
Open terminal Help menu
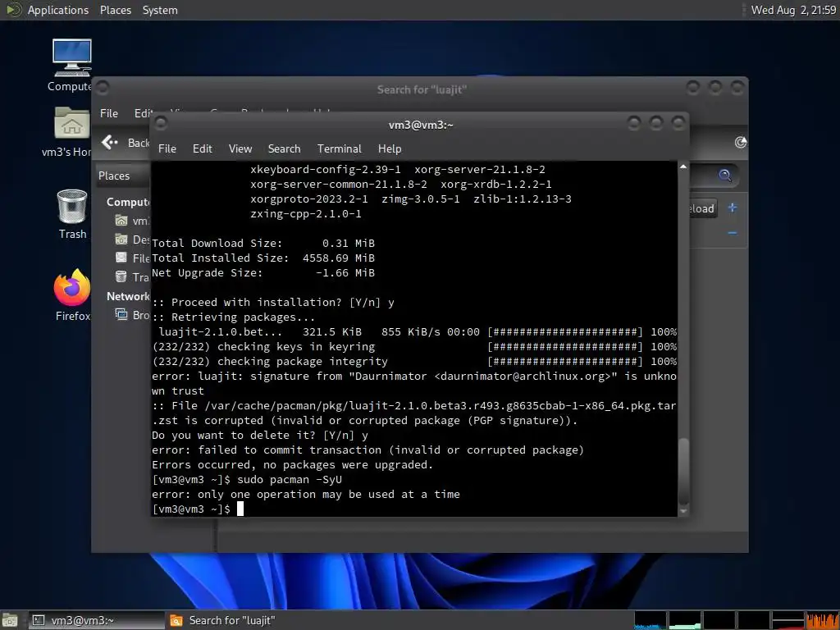tap(390, 148)
